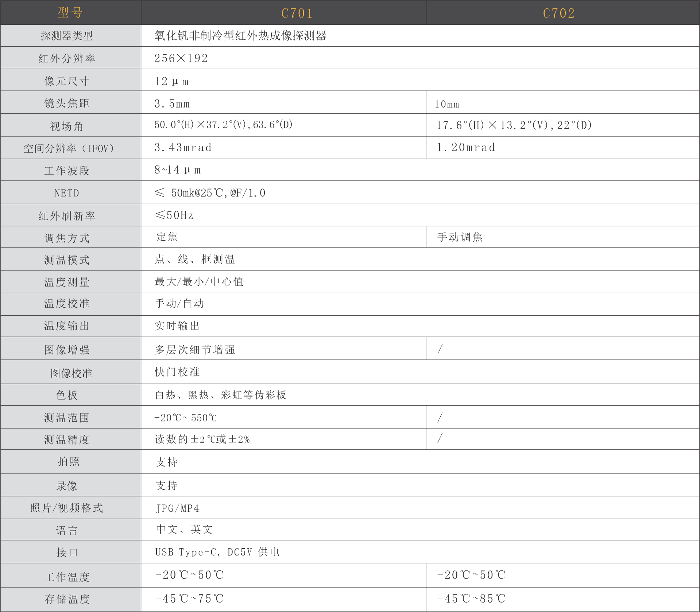Select C702 工作温度 -20℃~50℃ cell
This screenshot has width=700, height=612.
click(563, 575)
